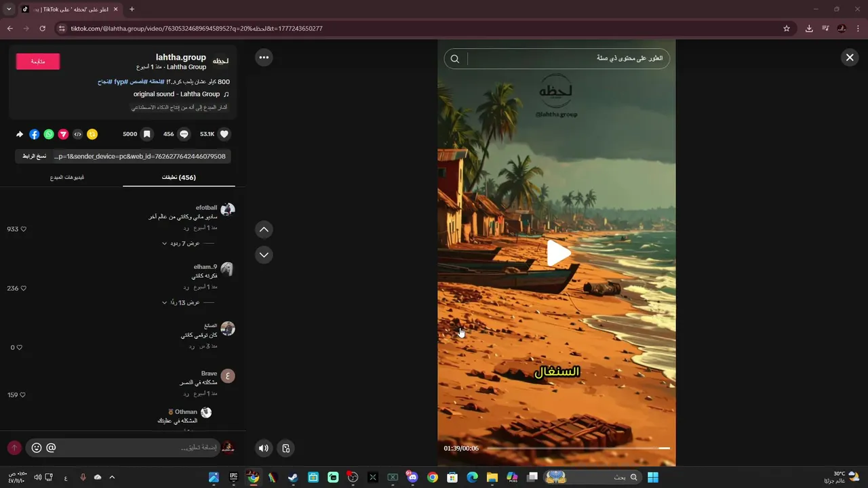
Task: Repost the video with the yellow icon
Action: point(92,134)
